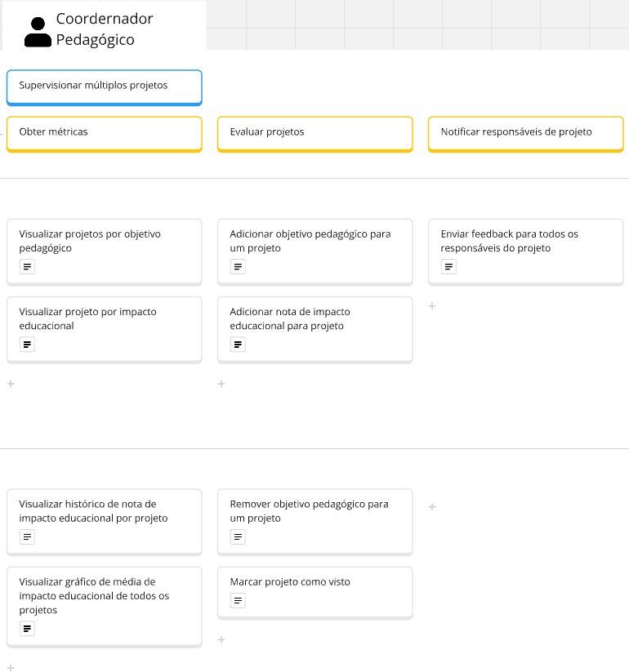Click the Coordernador Pedagógico persona title
Screen dimensions: 629x672
105,29
